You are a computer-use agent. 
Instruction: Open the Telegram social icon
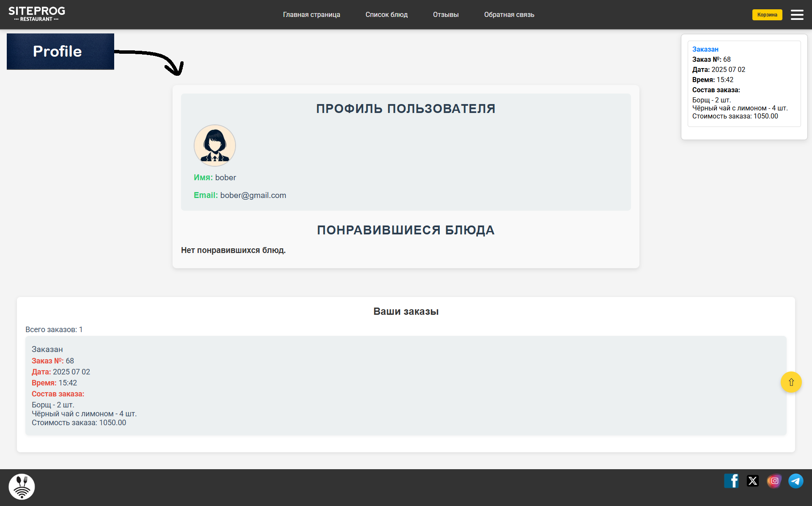pos(796,481)
